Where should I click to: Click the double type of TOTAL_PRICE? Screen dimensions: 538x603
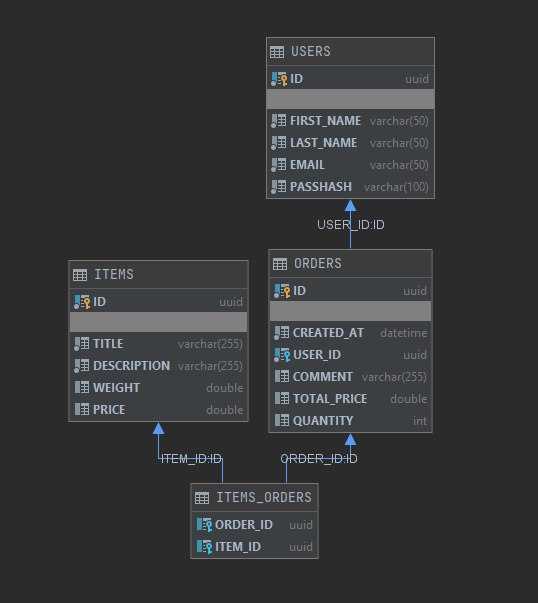[408, 399]
